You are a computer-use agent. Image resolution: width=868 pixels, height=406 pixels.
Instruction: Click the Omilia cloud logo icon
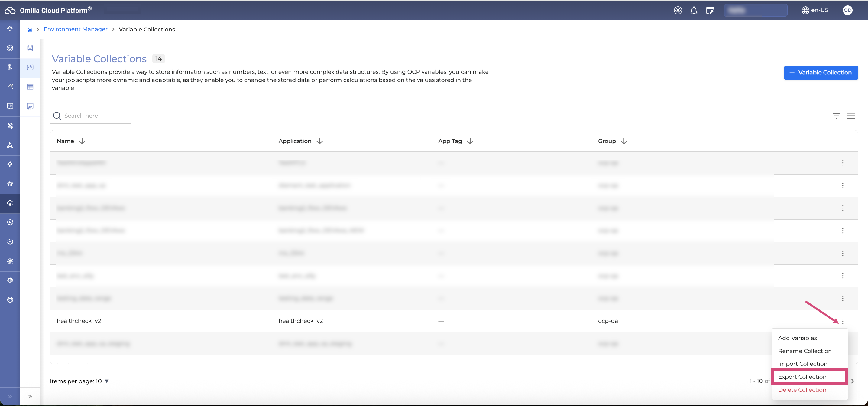10,11
